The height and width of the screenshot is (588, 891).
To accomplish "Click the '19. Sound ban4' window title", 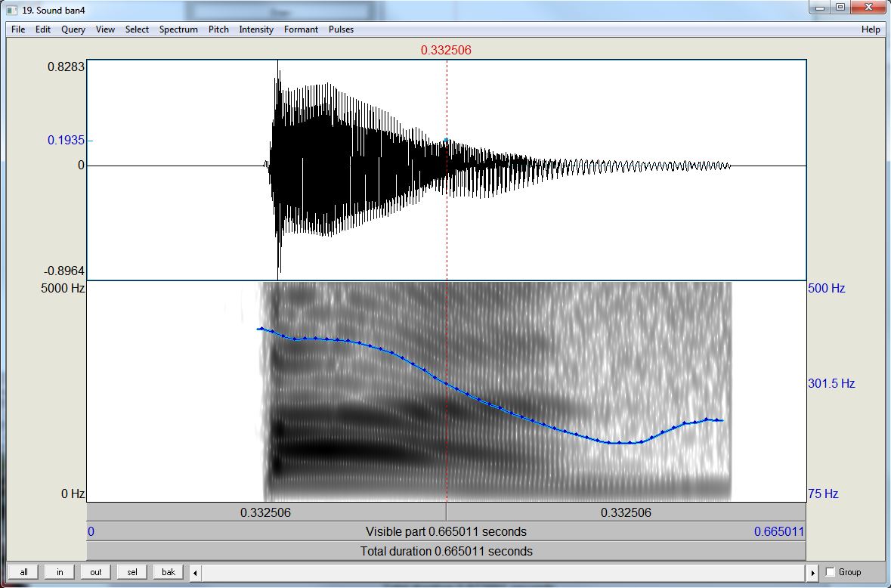I will click(54, 11).
